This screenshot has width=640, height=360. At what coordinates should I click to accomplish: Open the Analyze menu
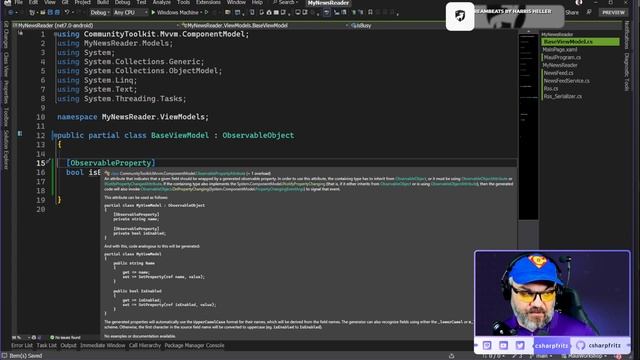click(x=162, y=2)
